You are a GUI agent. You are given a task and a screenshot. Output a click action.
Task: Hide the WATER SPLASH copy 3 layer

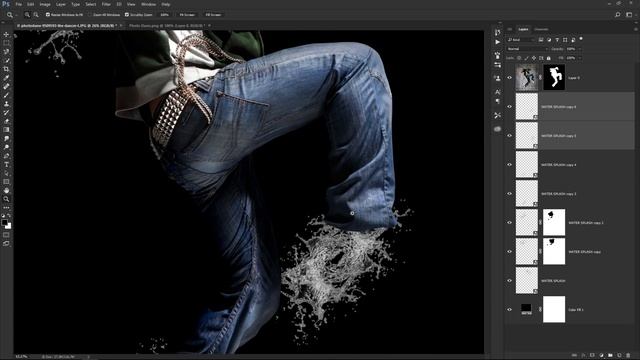[509, 193]
